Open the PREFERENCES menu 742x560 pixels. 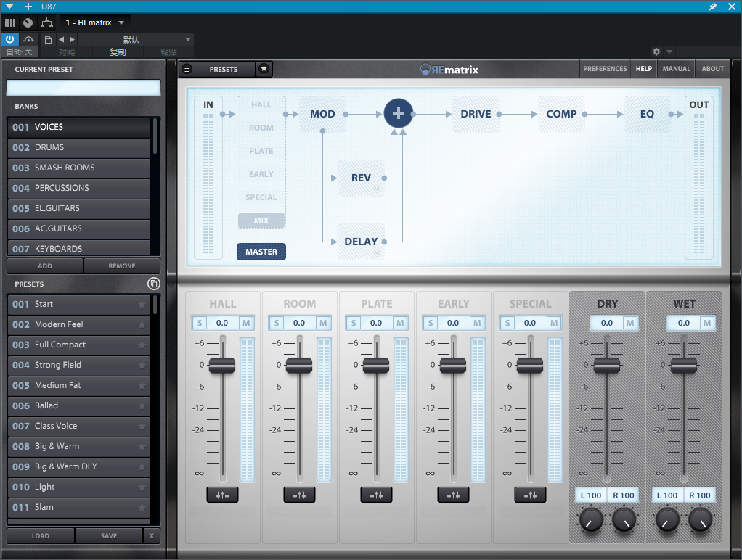click(x=605, y=69)
